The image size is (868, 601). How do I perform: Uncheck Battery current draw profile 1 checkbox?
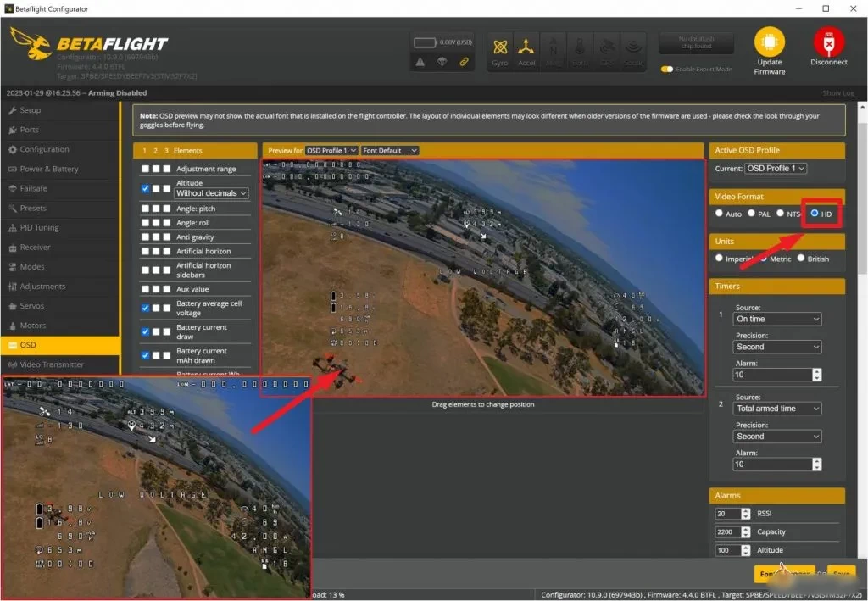pos(145,331)
